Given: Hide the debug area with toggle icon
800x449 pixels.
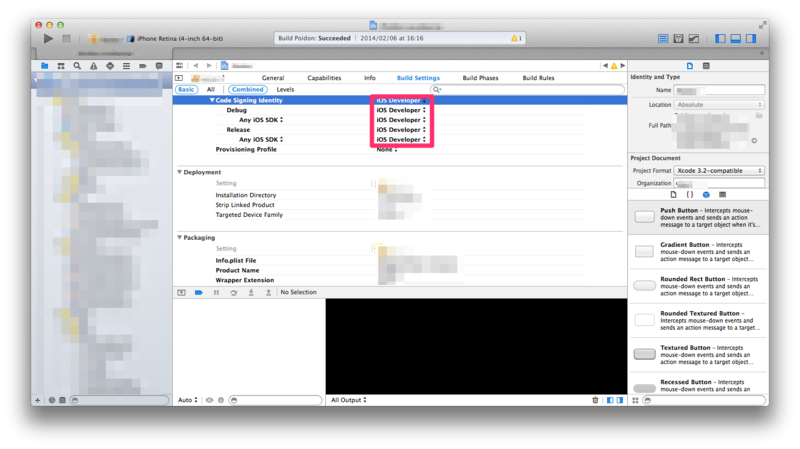Looking at the screenshot, I should coord(181,292).
